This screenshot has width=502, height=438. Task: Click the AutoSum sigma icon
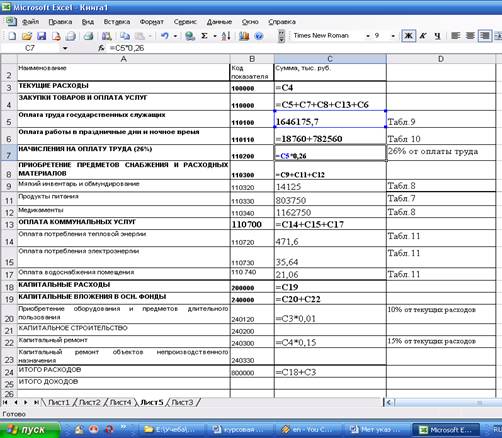coord(205,36)
